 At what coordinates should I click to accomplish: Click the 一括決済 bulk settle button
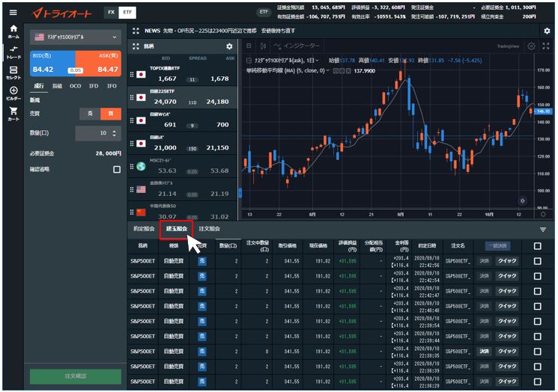(x=497, y=246)
